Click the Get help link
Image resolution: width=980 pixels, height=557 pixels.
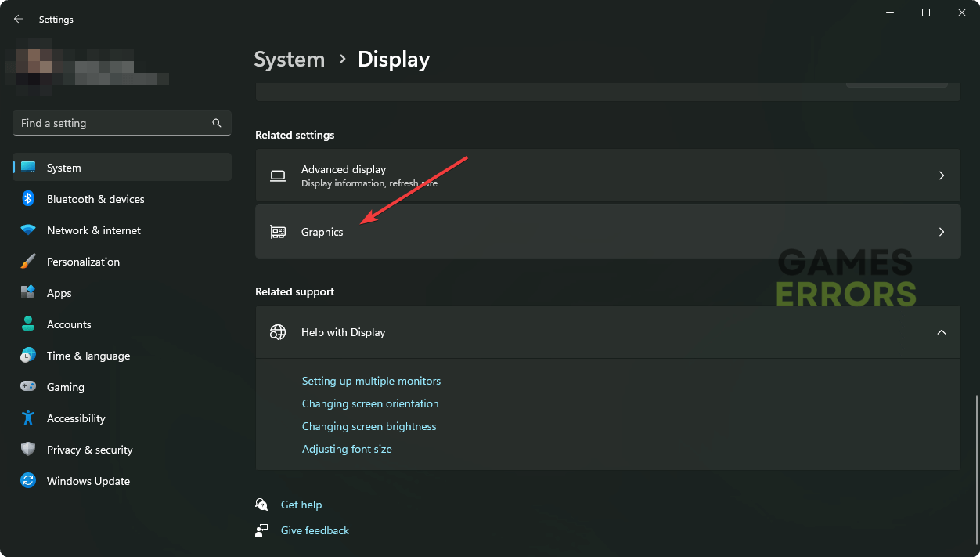click(x=301, y=505)
